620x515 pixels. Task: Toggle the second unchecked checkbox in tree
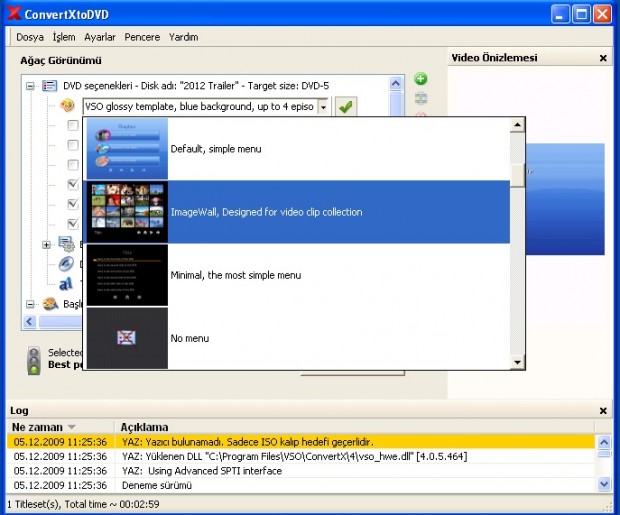pyautogui.click(x=73, y=145)
